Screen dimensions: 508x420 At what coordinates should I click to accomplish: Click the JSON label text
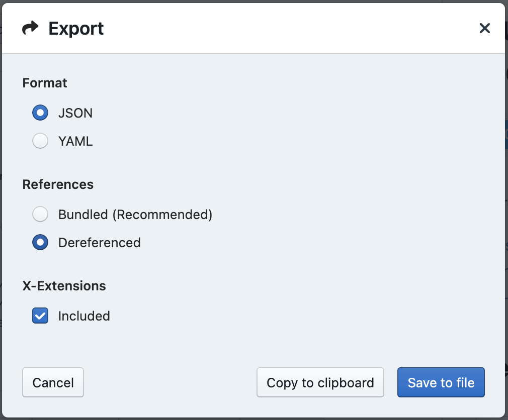point(75,113)
